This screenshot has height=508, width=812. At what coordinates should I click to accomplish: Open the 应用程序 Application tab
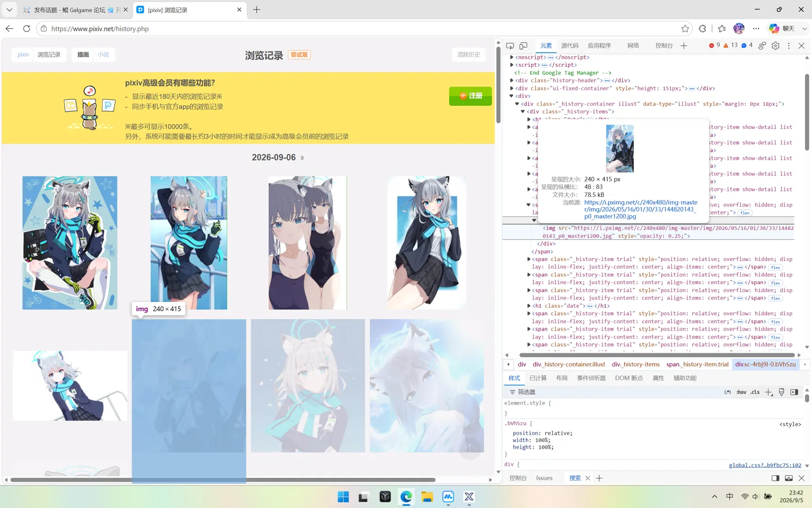click(x=599, y=46)
